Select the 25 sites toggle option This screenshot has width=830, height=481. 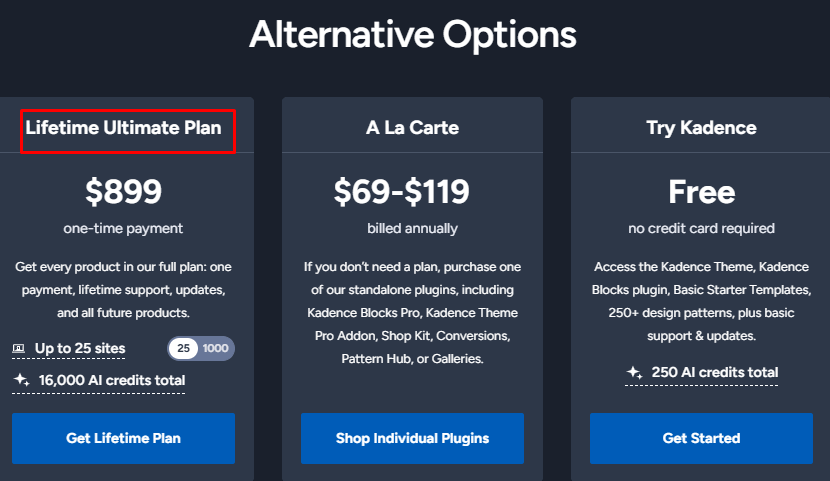184,348
